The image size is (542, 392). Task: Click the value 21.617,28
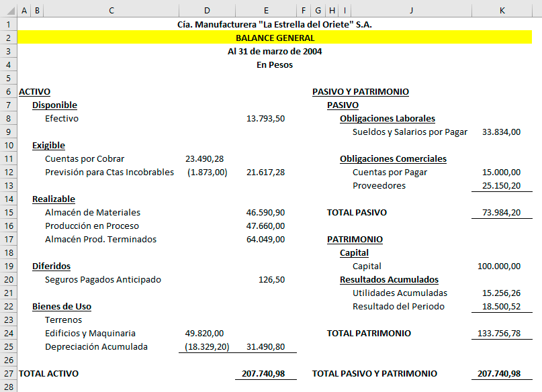(265, 173)
